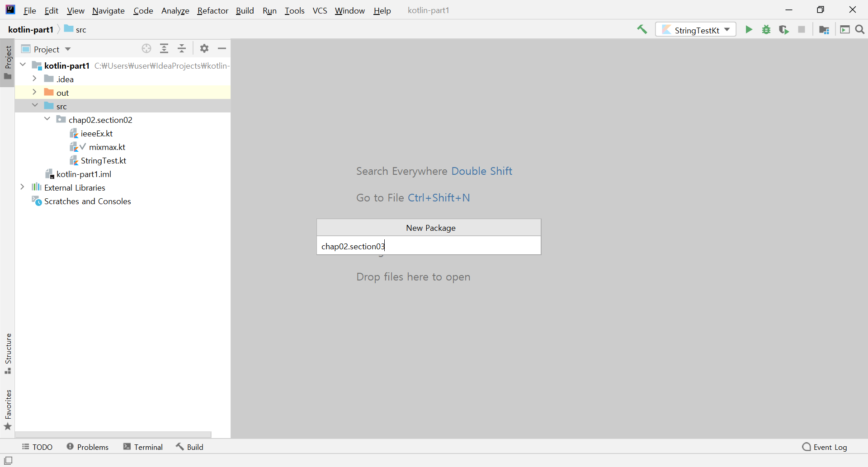Open the Help menu
This screenshot has height=467, width=868.
tap(382, 10)
